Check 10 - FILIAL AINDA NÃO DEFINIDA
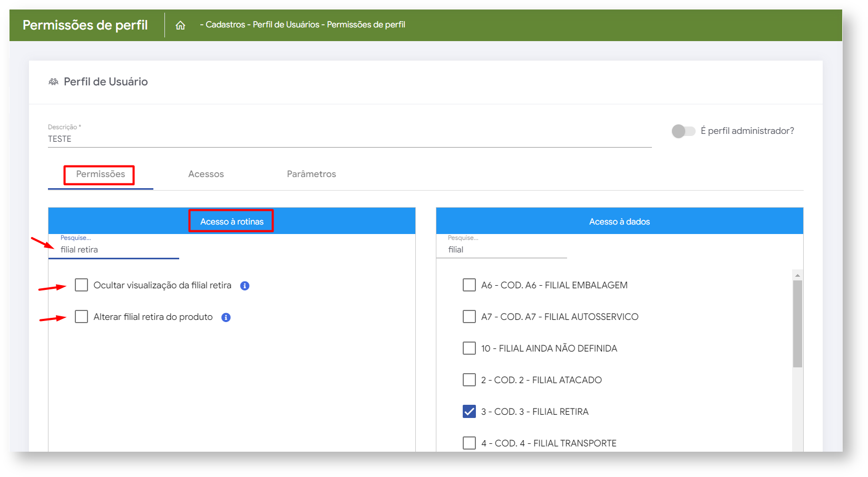Screen dimensions: 868x477 pos(469,348)
